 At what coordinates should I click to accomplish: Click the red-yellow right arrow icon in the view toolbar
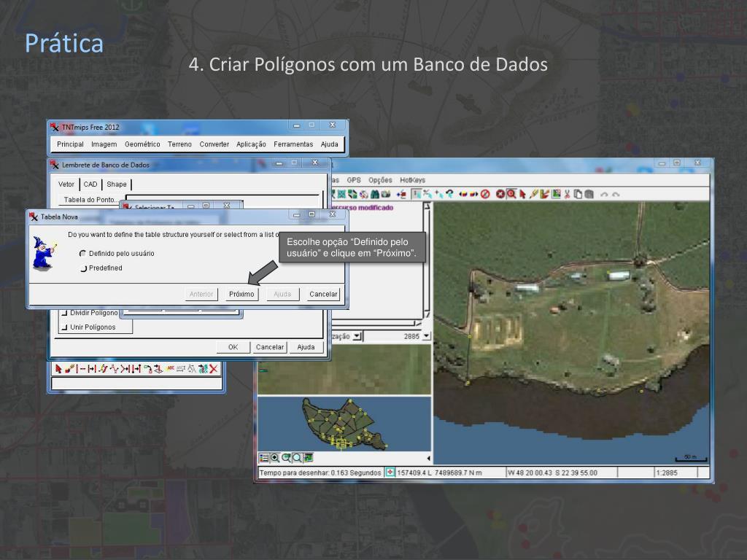(473, 194)
